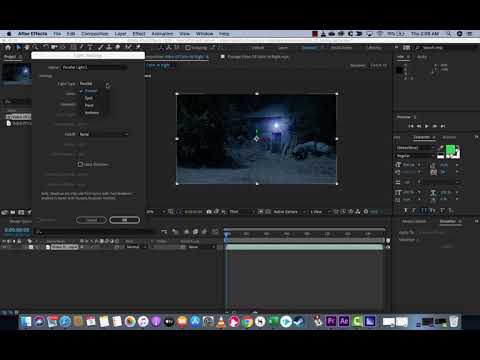Create new folder in Project panel

13,212
